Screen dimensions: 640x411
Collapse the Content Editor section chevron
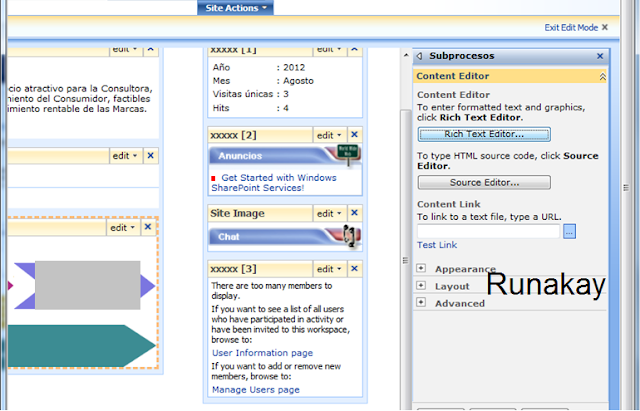tap(602, 76)
